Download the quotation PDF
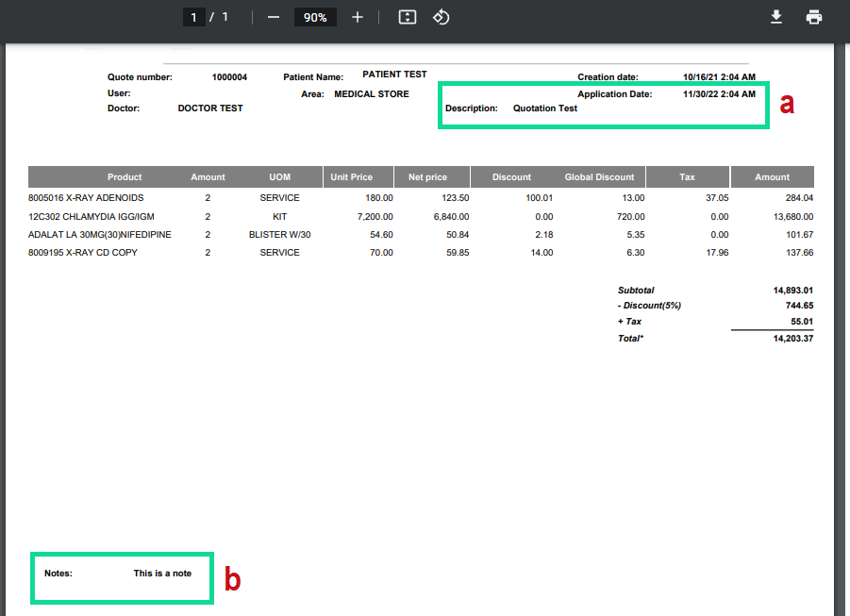This screenshot has width=850, height=616. point(776,17)
